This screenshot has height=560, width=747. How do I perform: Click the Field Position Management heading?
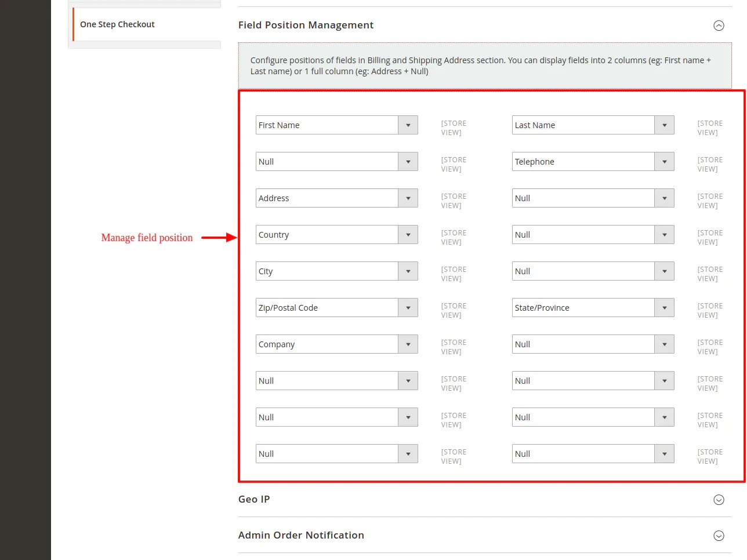click(306, 25)
